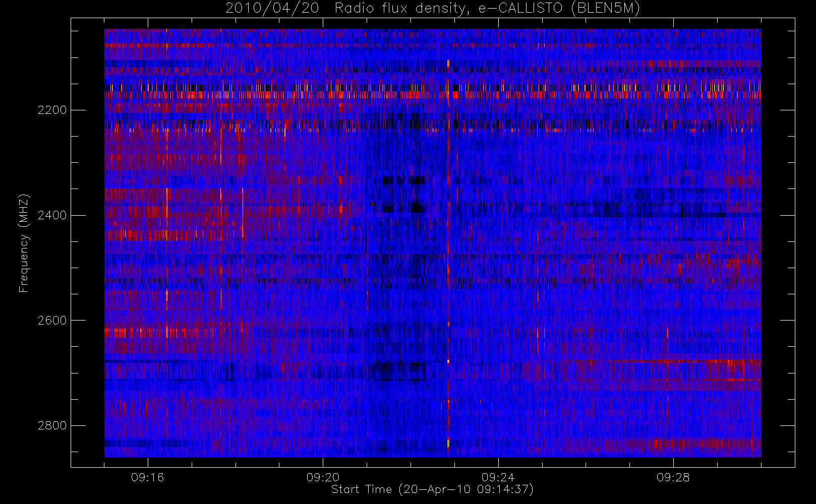Click the 09:16 time axis label
The height and width of the screenshot is (504, 816).
pyautogui.click(x=148, y=477)
